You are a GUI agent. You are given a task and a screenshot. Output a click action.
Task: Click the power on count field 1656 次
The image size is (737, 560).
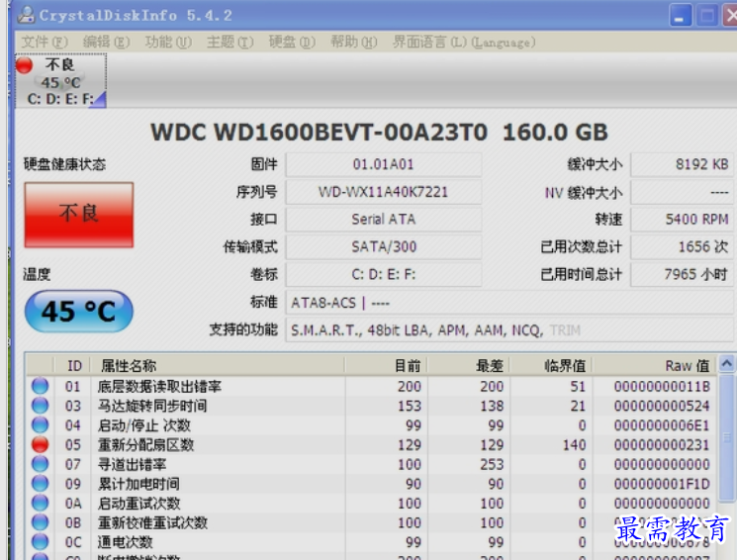pyautogui.click(x=682, y=246)
